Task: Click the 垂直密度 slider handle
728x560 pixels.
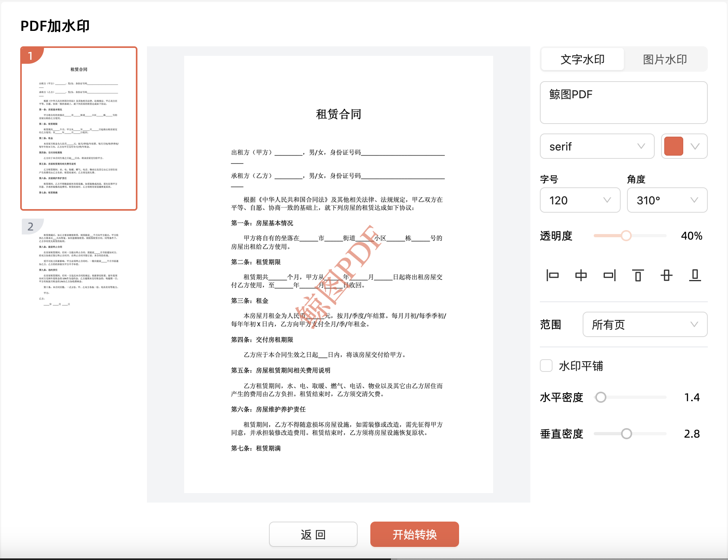Action: (626, 434)
